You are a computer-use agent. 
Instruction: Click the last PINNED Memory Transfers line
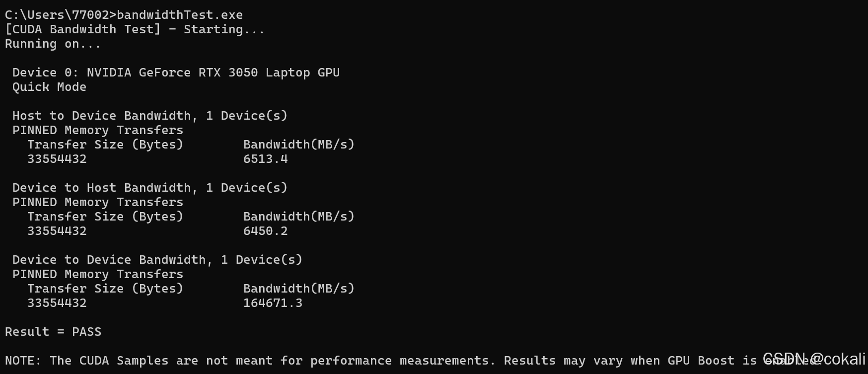(x=98, y=274)
